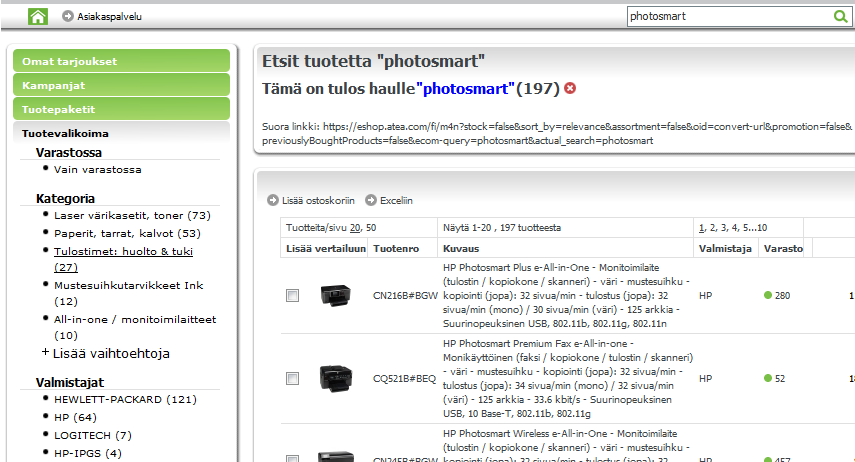Viewport: 855px width, 462px height.
Task: Open the CN216B#BGW printer thumbnail
Action: pyautogui.click(x=335, y=295)
